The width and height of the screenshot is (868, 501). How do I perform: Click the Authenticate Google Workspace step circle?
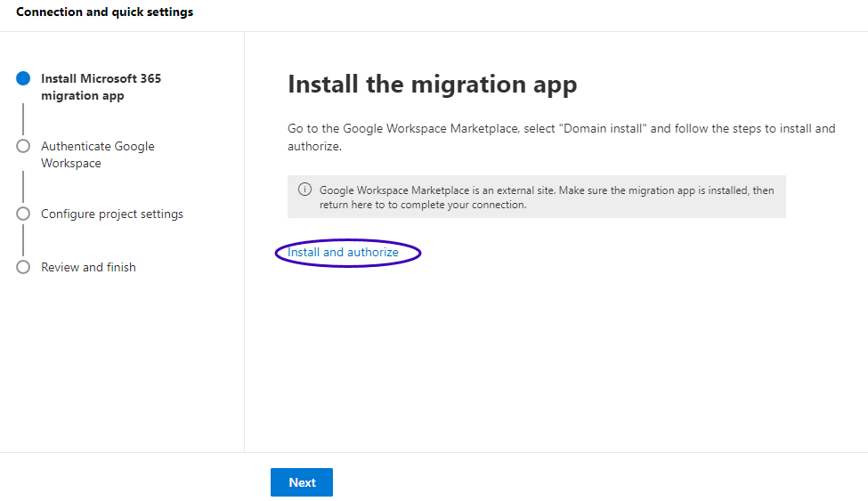coord(23,147)
